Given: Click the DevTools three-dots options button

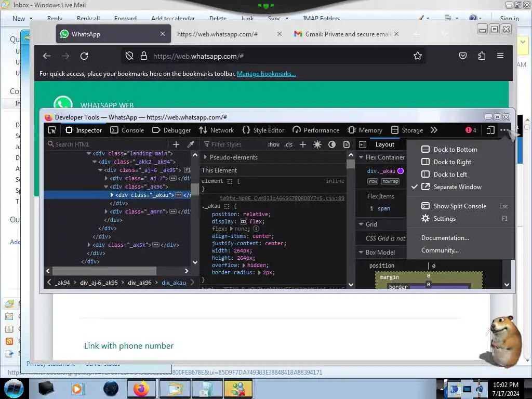Looking at the screenshot, I should (x=504, y=130).
